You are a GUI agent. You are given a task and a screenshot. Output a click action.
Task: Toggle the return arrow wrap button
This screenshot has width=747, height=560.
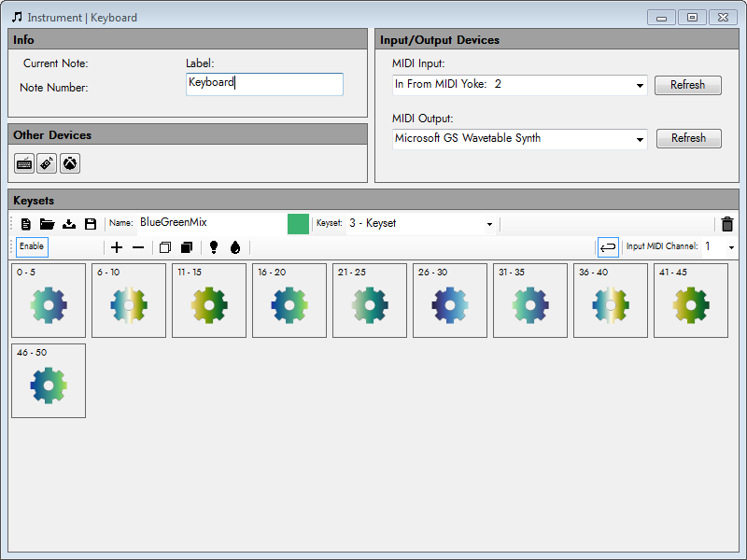click(608, 247)
